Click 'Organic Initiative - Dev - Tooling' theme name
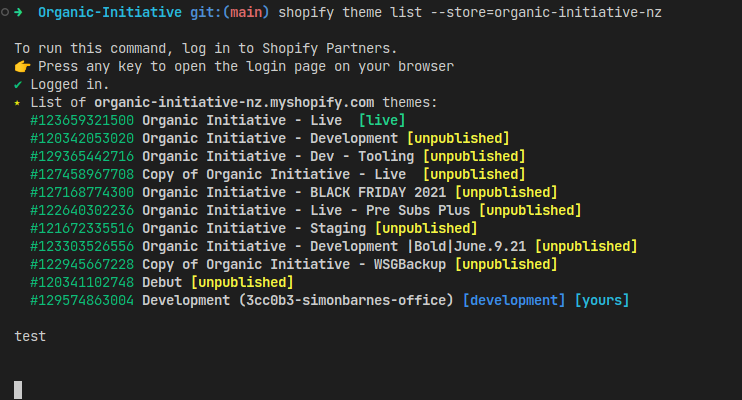 click(x=278, y=156)
